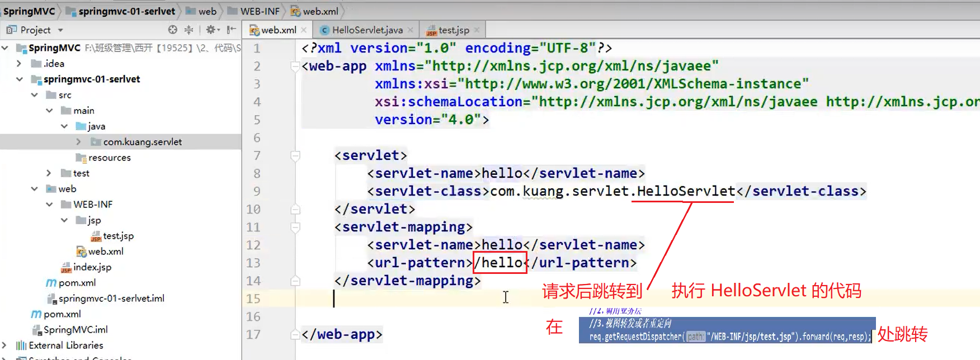Click the SpringMVC breadcrumb
Viewport: 980px width, 360px height.
(x=29, y=11)
